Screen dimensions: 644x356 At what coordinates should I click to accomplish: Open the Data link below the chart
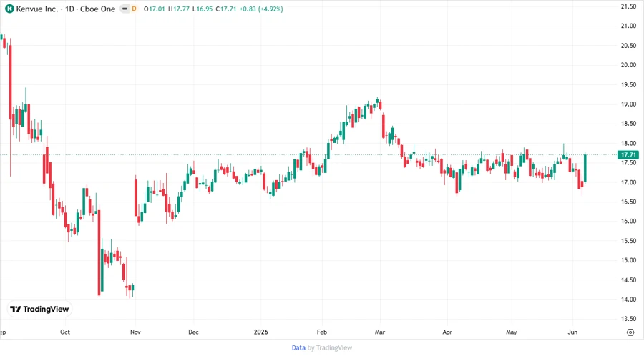[x=298, y=347]
